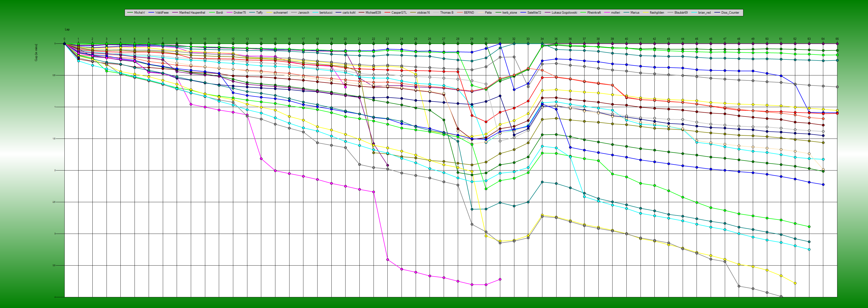Click the WaldFeee legend entry
868x308 pixels.
pos(162,13)
